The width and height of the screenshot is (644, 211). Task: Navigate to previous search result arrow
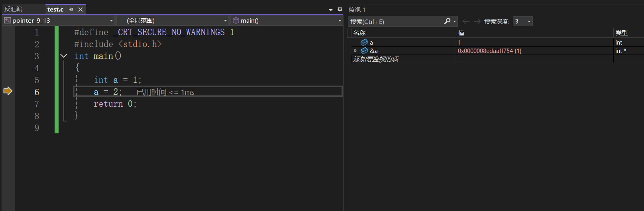pyautogui.click(x=466, y=21)
